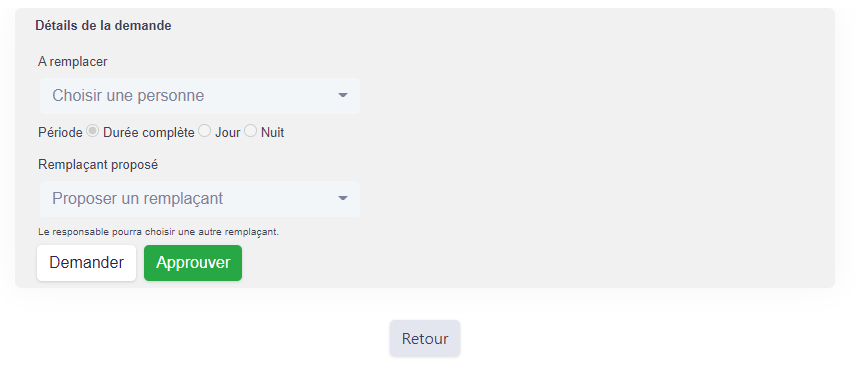Open the "Choisir une personne" dropdown

[x=200, y=96]
